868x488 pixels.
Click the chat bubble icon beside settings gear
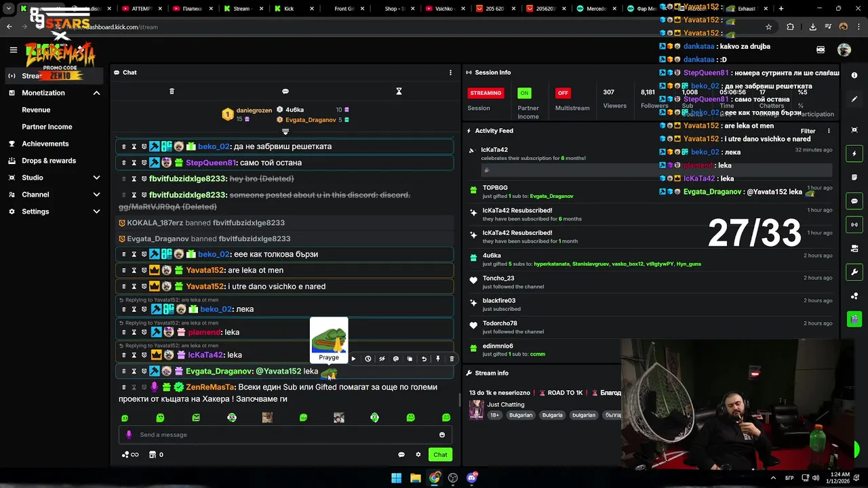click(x=401, y=455)
